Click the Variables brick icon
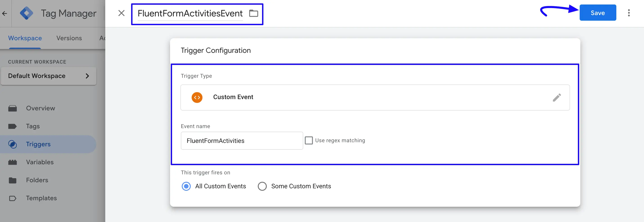 (13, 162)
